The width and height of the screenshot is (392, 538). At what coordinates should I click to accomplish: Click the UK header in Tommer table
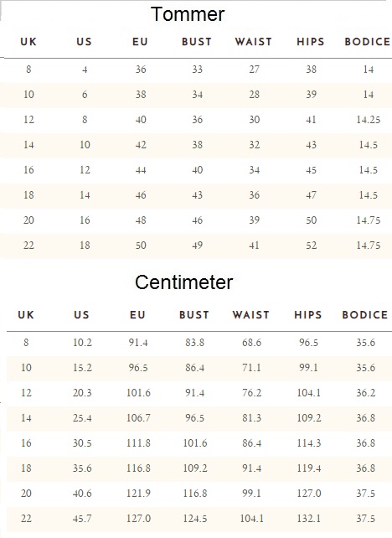click(28, 42)
